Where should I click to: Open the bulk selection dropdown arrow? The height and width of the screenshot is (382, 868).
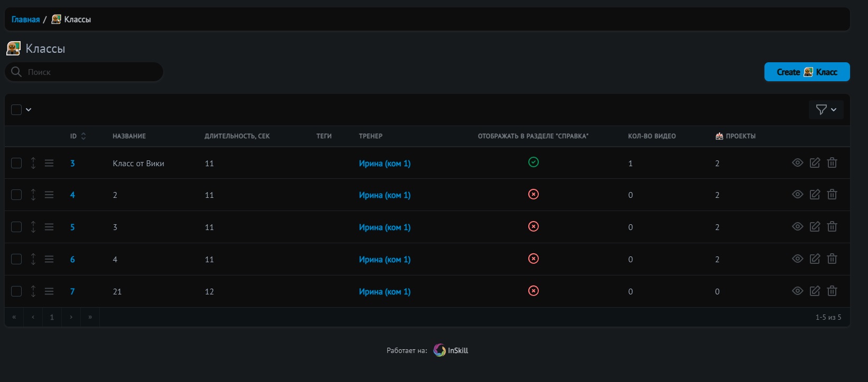tap(29, 110)
